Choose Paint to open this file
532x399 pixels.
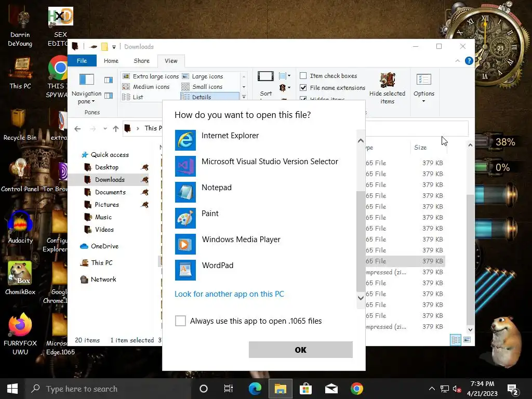click(265, 218)
